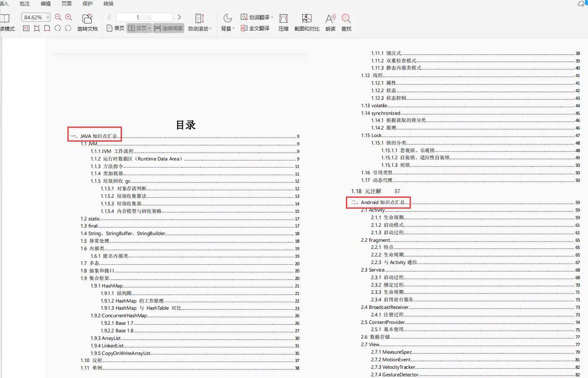Screen dimensions: 588x378
Task: Open the 查找 search tool
Action: [346, 22]
